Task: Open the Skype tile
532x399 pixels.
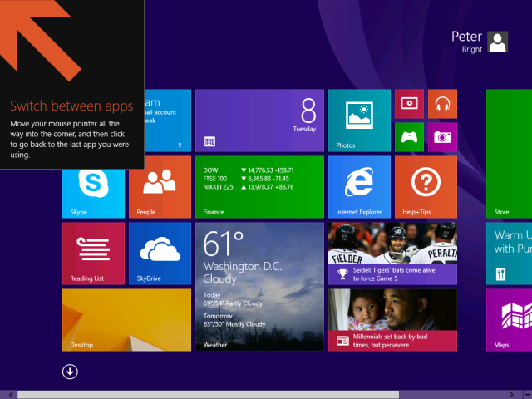Action: (94, 194)
